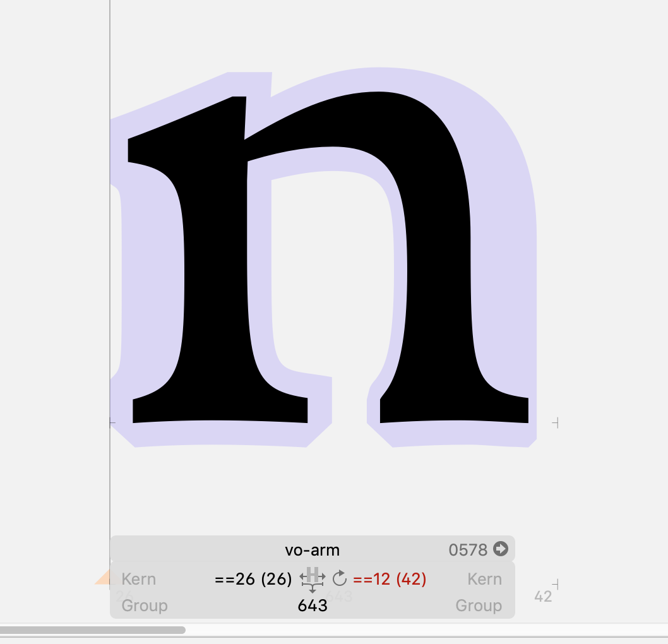Viewport: 668px width, 644px height.
Task: Edit right sidebearing field ==12 (42)
Action: 390,579
